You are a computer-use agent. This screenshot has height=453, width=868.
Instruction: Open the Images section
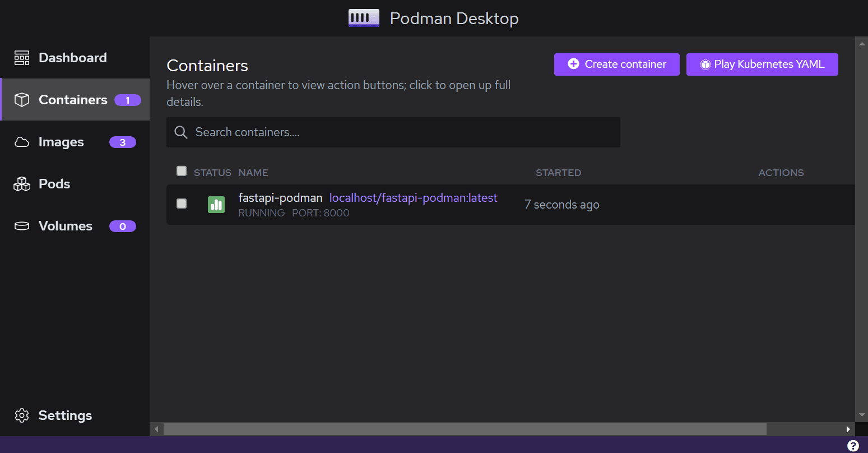pyautogui.click(x=75, y=142)
